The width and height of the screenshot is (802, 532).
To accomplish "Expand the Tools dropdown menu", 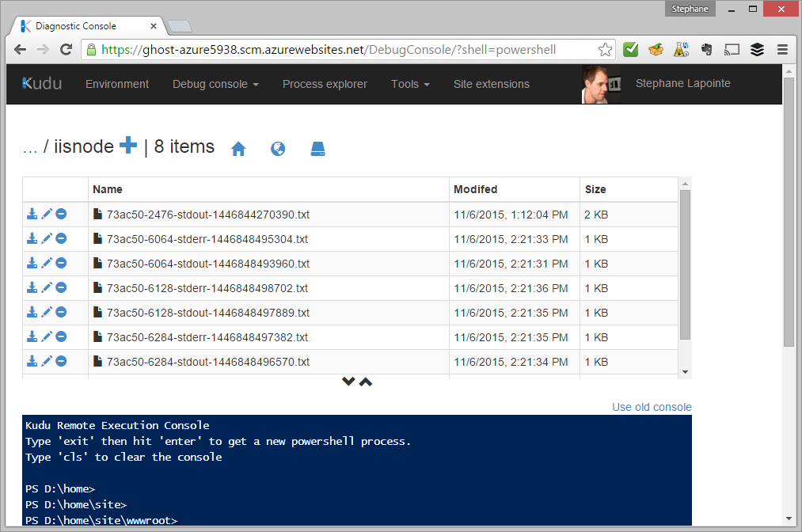I will (410, 84).
